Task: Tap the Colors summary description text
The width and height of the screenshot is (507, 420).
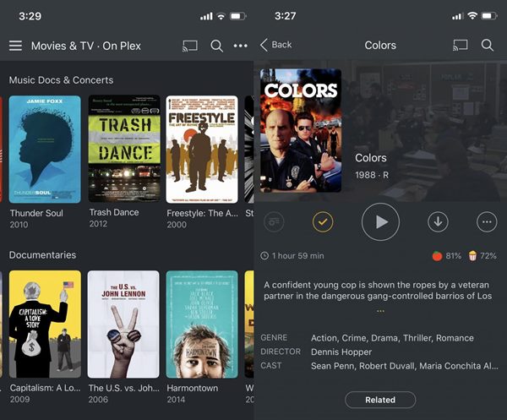Action: (x=378, y=291)
